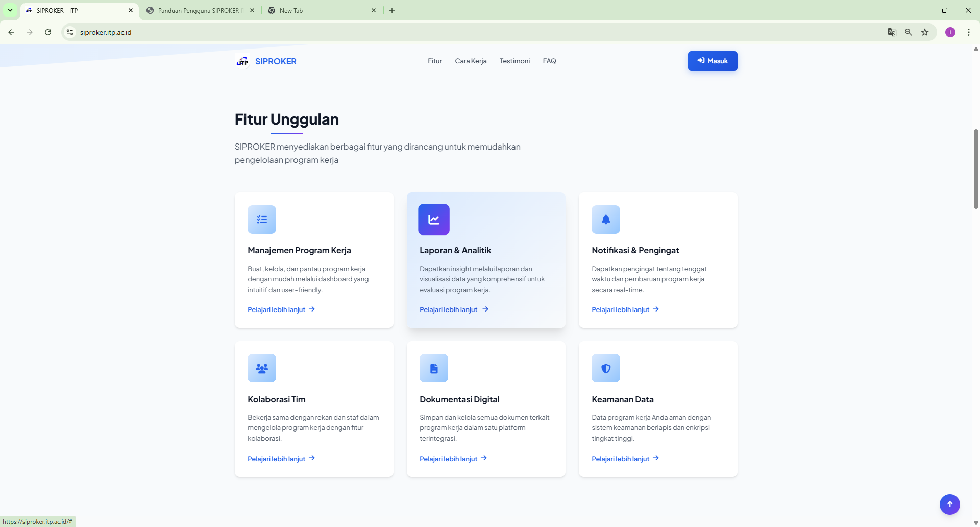This screenshot has height=527, width=980.
Task: Open the tab search dropdown arrow
Action: 10,10
